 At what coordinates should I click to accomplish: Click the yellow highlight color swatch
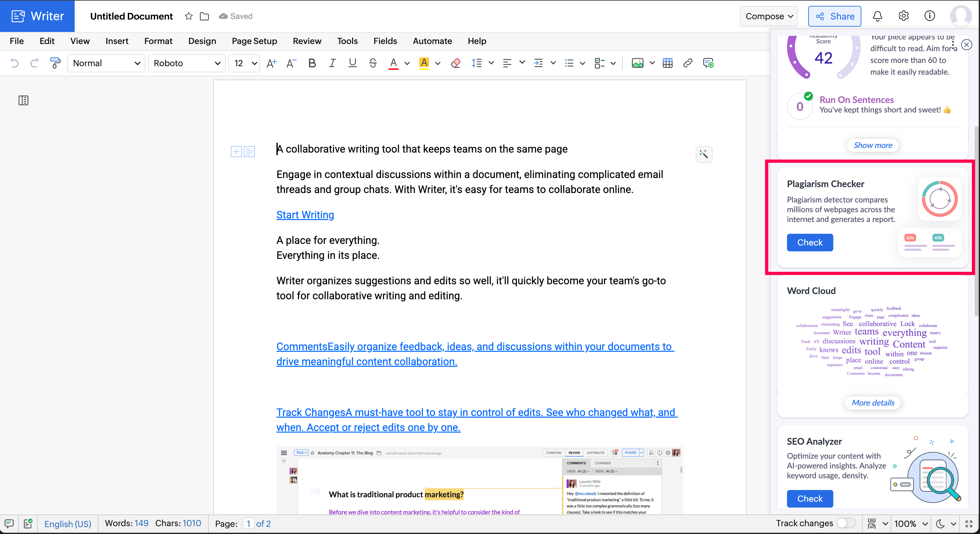click(x=424, y=63)
